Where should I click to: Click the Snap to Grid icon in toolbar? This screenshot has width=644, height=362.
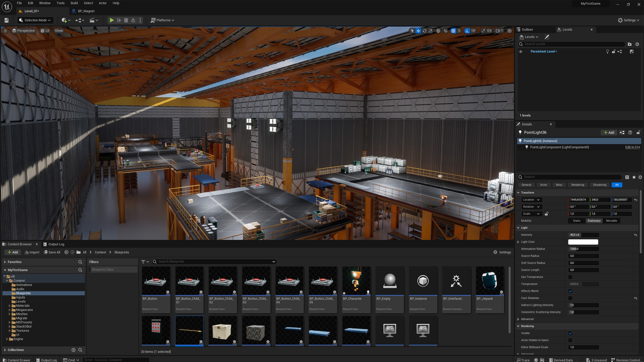pyautogui.click(x=453, y=31)
